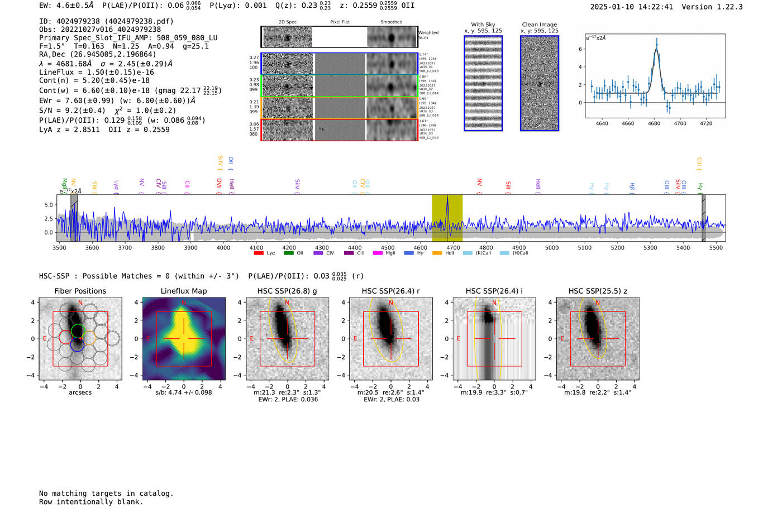The image size is (782, 532).
Task: Click the Primary Spec_Slot_IFU_AMP "508_059_080_LU" line
Action: (128, 38)
